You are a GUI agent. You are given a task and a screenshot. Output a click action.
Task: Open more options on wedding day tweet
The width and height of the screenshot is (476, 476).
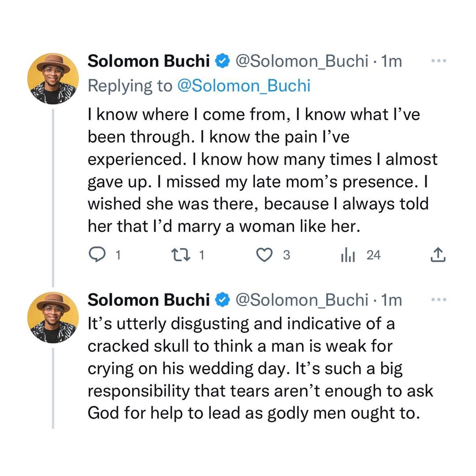point(439,300)
